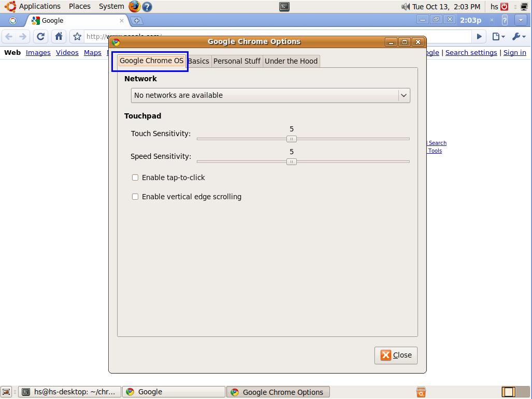Open the Firefox browser launcher icon

[134, 6]
